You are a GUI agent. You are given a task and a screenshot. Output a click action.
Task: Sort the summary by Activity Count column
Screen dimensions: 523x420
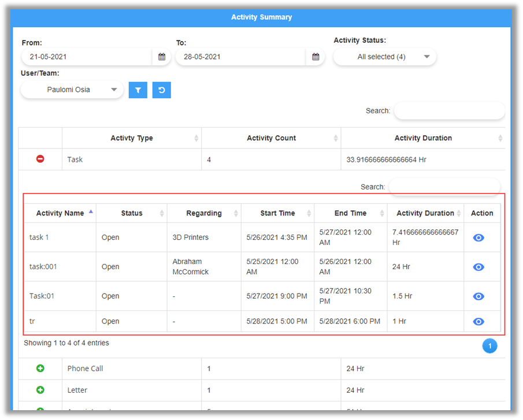[271, 138]
